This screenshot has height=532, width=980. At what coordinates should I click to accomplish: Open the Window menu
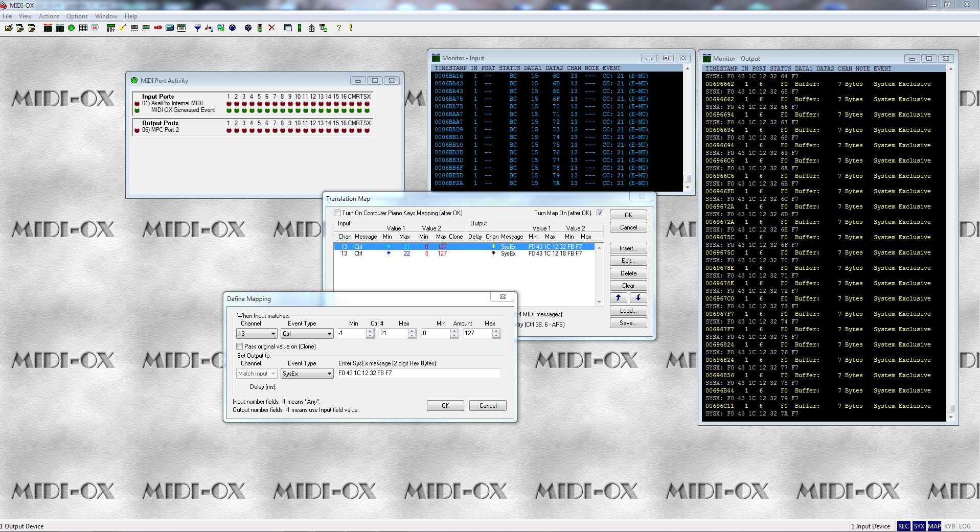pyautogui.click(x=106, y=16)
